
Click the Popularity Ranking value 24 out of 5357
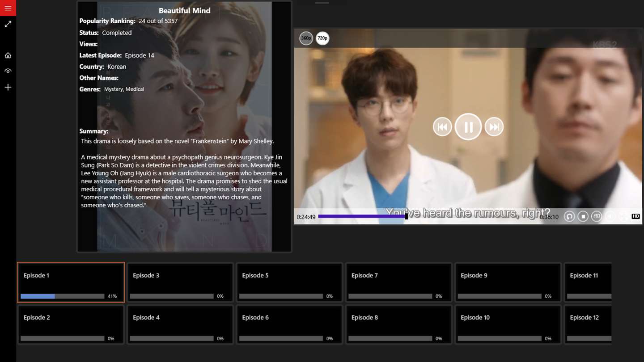158,21
